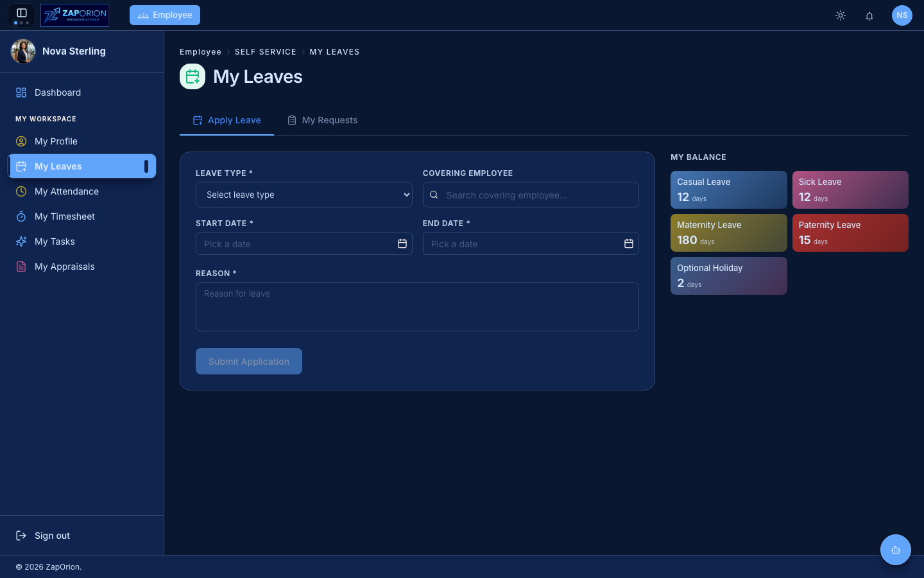Click the My Appraisals document icon
924x578 pixels.
[x=21, y=267]
